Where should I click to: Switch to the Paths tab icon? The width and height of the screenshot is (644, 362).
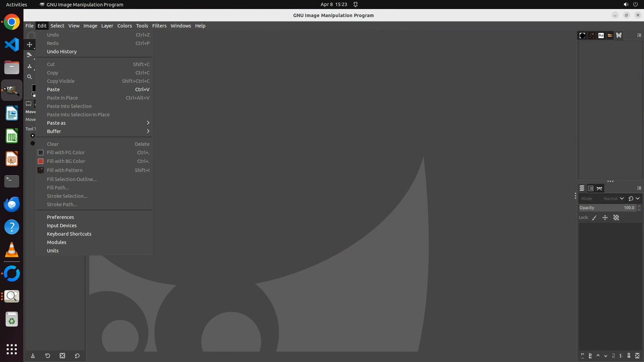599,188
